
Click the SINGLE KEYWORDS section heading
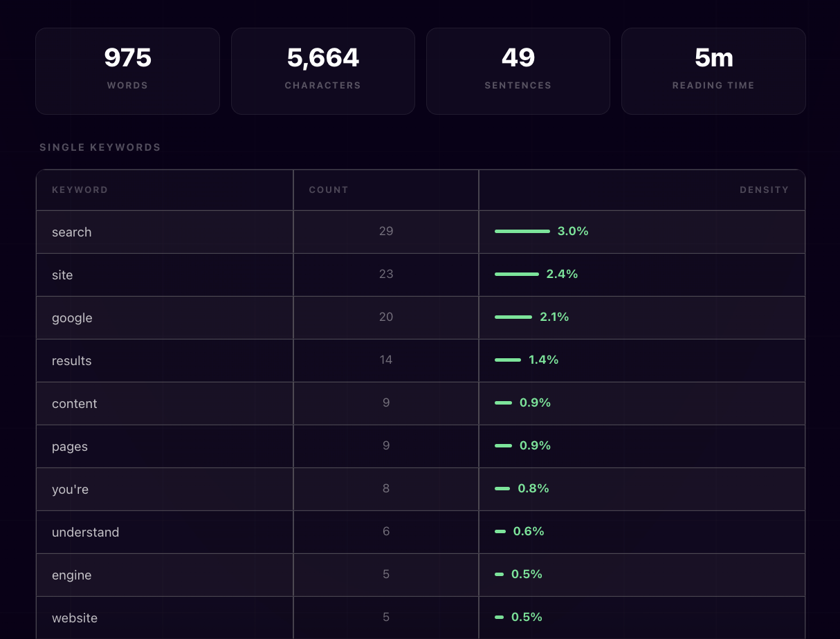[100, 147]
